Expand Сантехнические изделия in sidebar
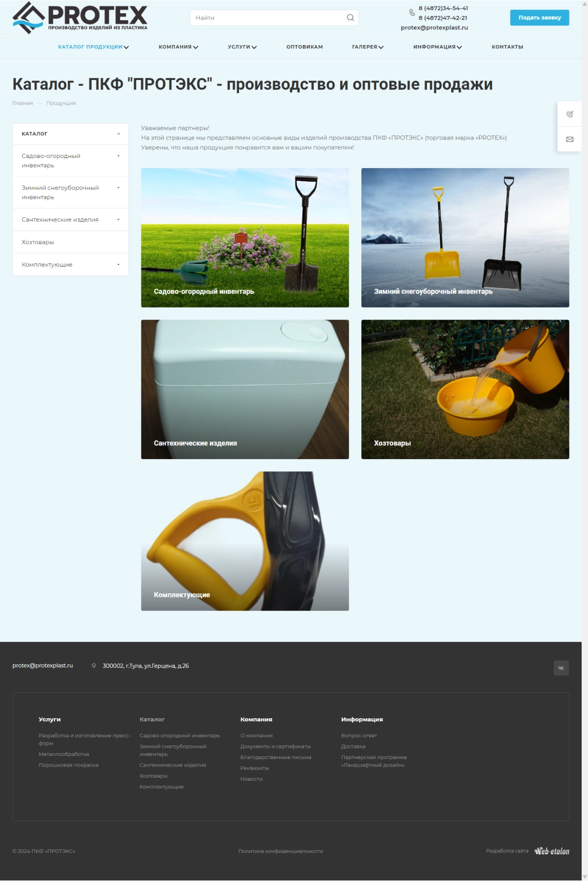Viewport: 588px width, 881px height. (x=119, y=219)
